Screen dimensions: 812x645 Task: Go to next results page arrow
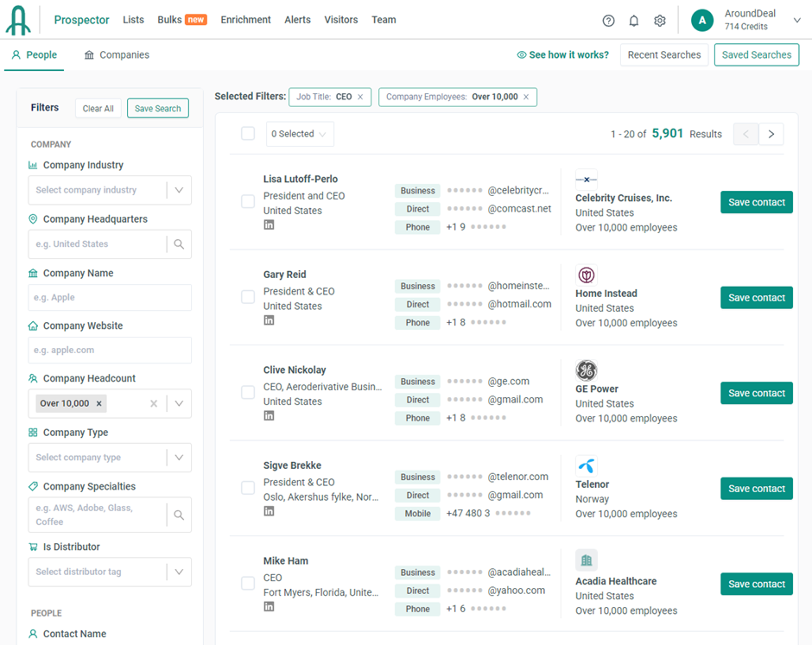coord(771,134)
